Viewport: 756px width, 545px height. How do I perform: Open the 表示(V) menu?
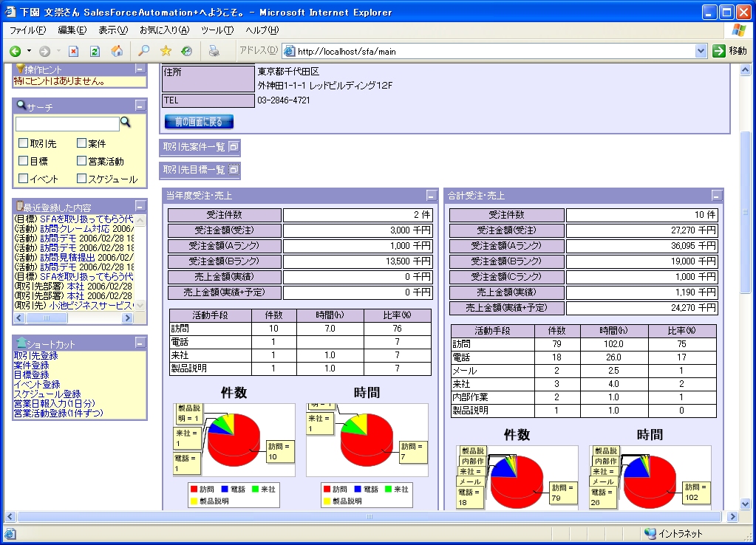click(x=113, y=30)
